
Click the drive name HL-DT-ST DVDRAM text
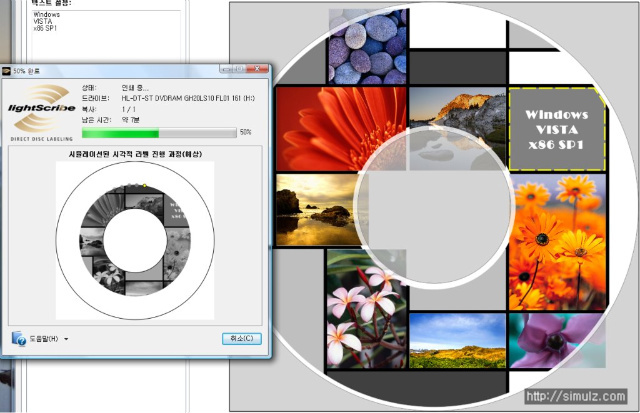188,98
